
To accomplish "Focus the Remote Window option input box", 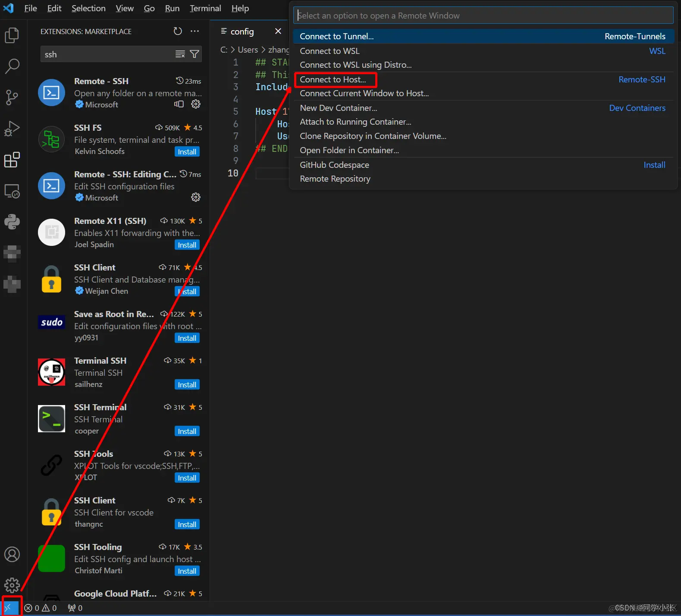I will (483, 16).
